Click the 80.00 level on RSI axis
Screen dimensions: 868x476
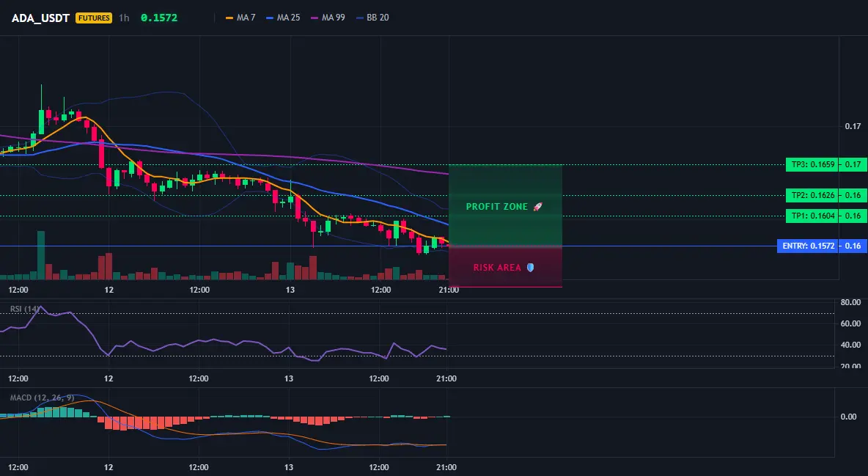(x=850, y=303)
